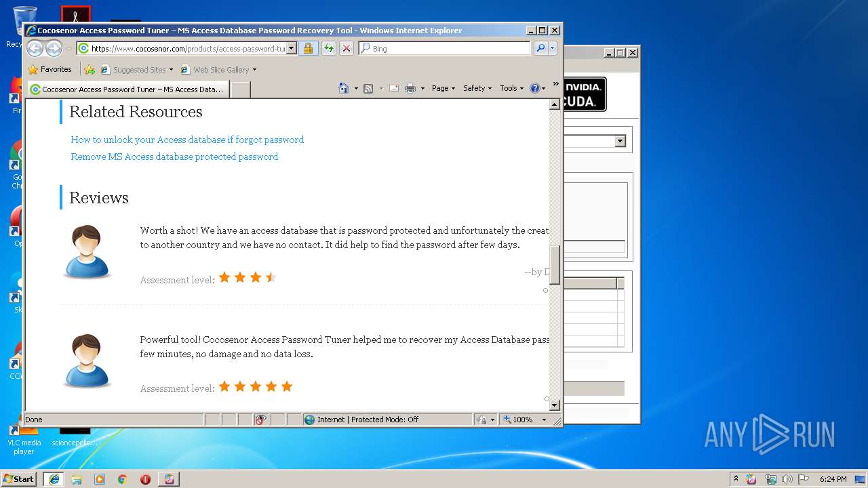
Task: Click the taskbar clock 6:24 PM
Action: [833, 479]
